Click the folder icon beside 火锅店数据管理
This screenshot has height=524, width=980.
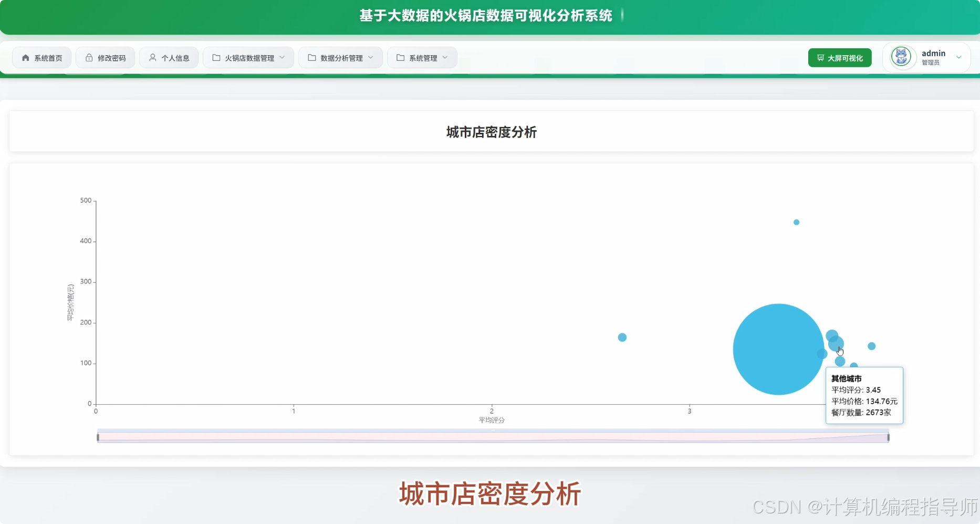click(216, 58)
